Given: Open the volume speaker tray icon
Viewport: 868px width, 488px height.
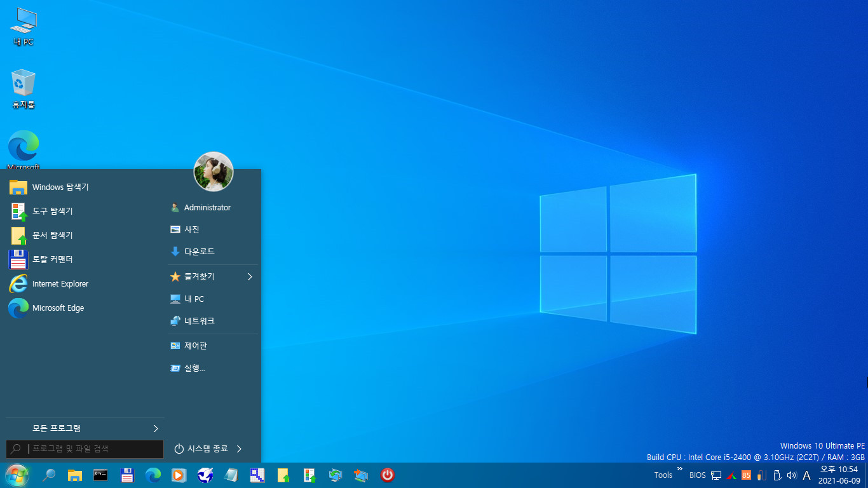Looking at the screenshot, I should (x=792, y=475).
